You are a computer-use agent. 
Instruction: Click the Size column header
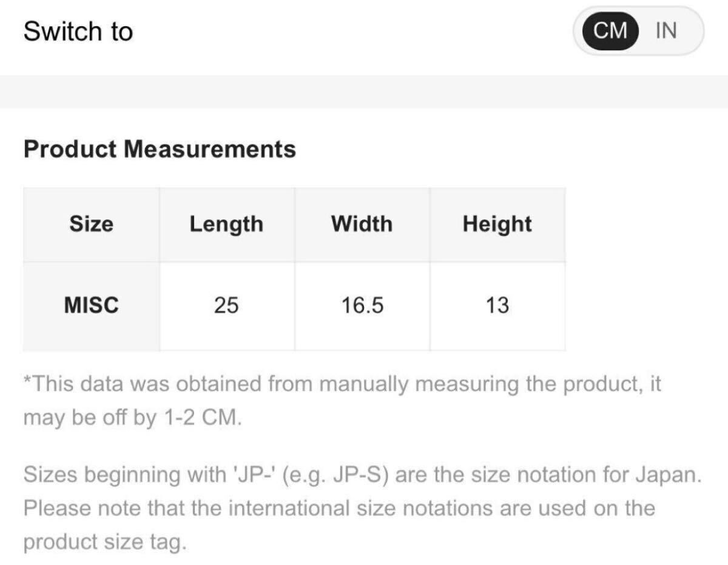tap(91, 224)
